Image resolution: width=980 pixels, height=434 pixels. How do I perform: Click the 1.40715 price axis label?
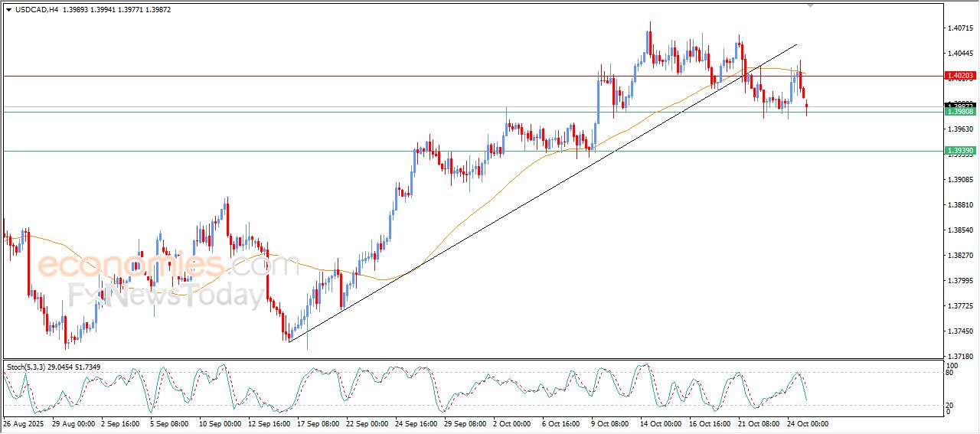pyautogui.click(x=960, y=28)
